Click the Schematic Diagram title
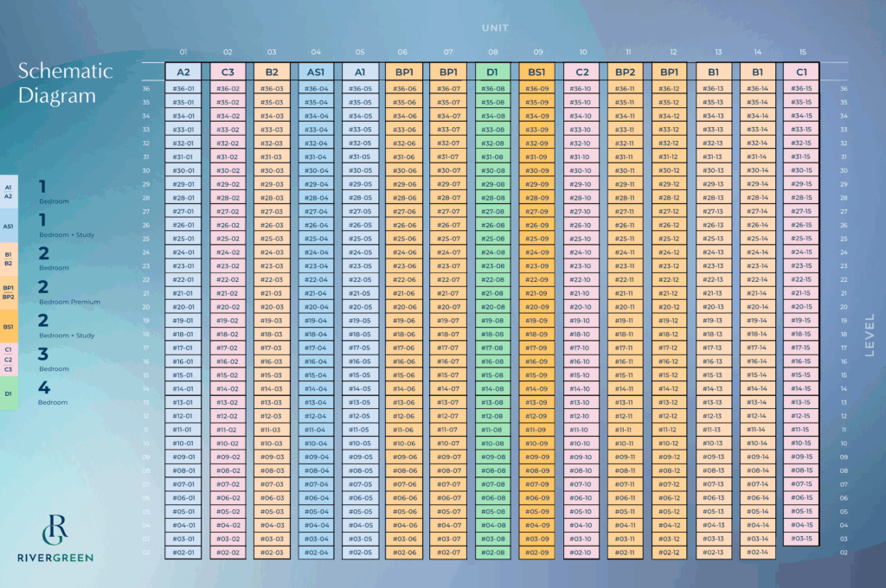Viewport: 886px width, 588px height. (x=65, y=83)
